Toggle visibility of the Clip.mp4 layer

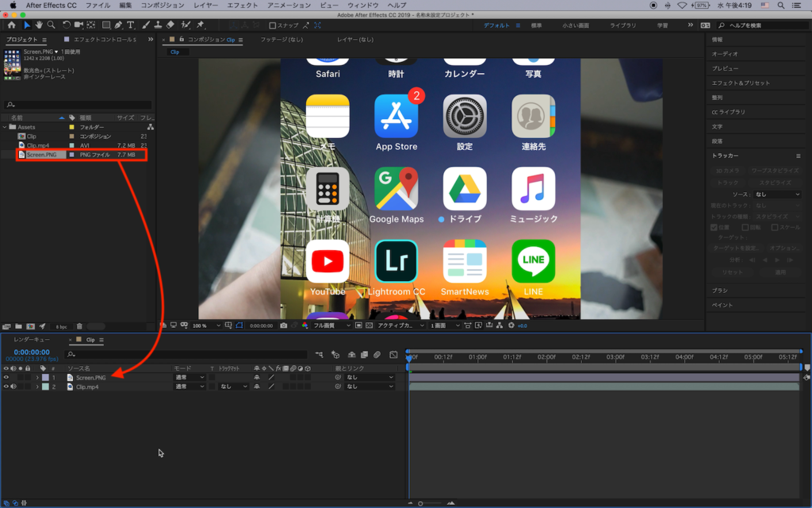pyautogui.click(x=6, y=387)
